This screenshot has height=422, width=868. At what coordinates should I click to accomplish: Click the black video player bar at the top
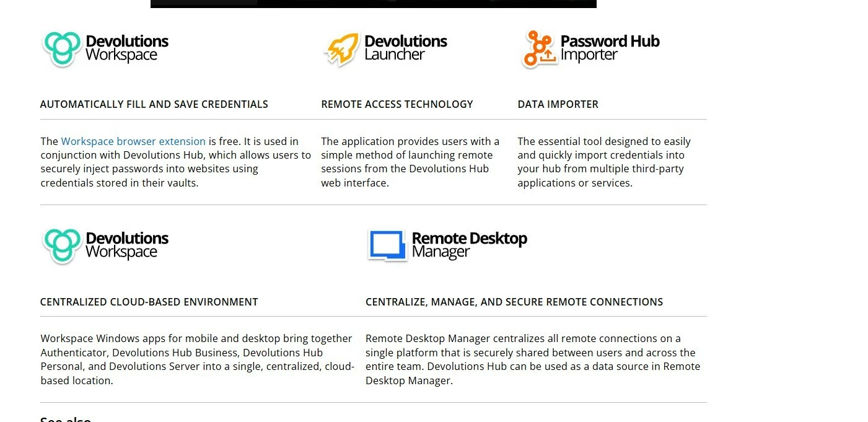(x=374, y=4)
